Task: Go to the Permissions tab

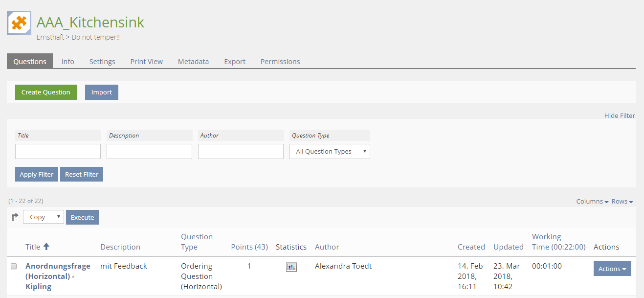Action: click(280, 62)
